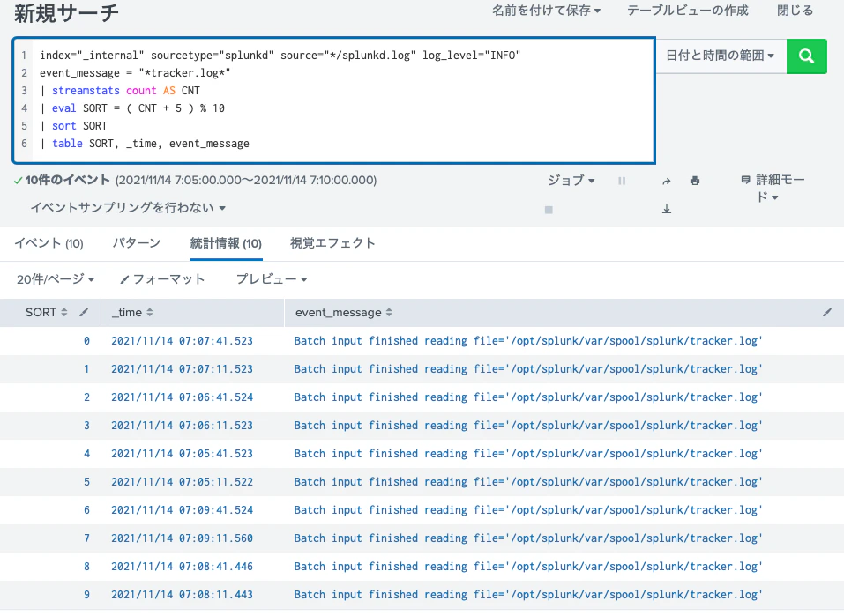This screenshot has width=844, height=616.
Task: Click the 新規サーチ page title
Action: pyautogui.click(x=66, y=13)
